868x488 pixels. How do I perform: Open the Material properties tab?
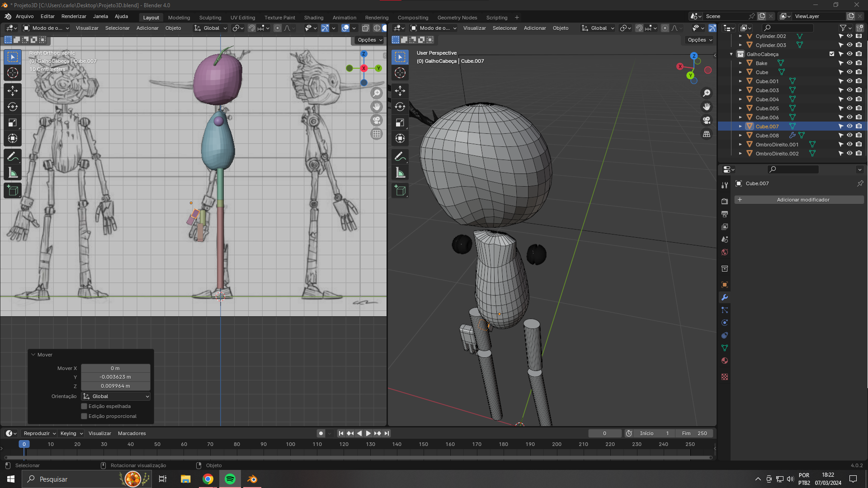pos(725,361)
